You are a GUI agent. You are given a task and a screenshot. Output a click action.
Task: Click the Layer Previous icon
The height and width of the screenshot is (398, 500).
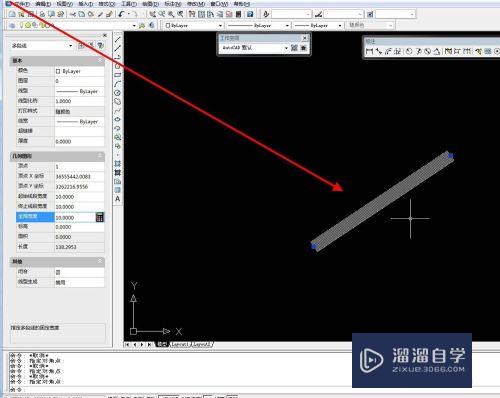coord(152,25)
